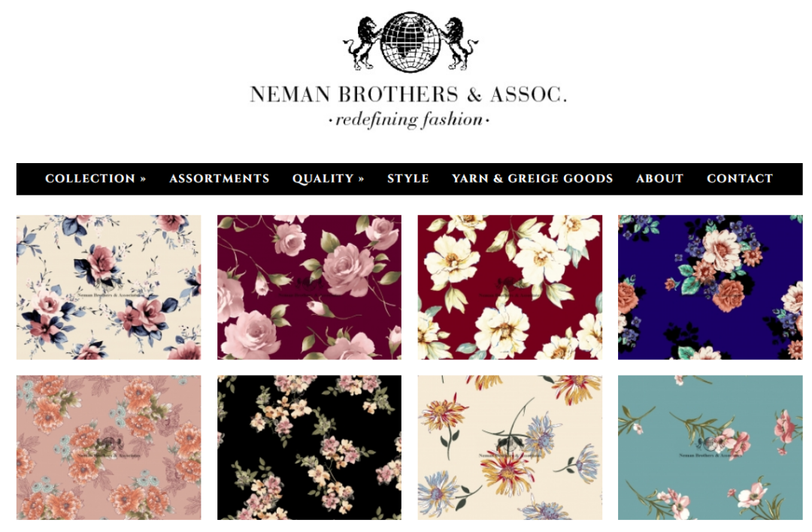Viewport: 812px width, 532px height.
Task: Click the Neman Brothers & Assoc. title
Action: click(408, 94)
